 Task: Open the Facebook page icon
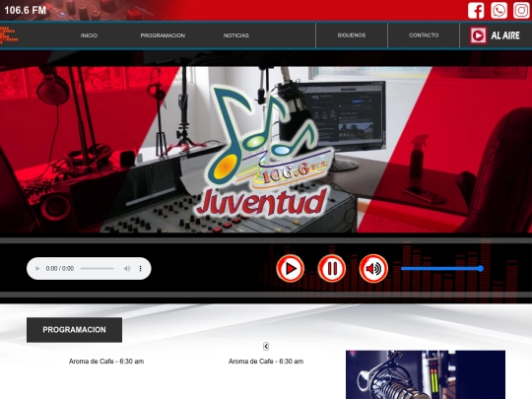pos(476,10)
